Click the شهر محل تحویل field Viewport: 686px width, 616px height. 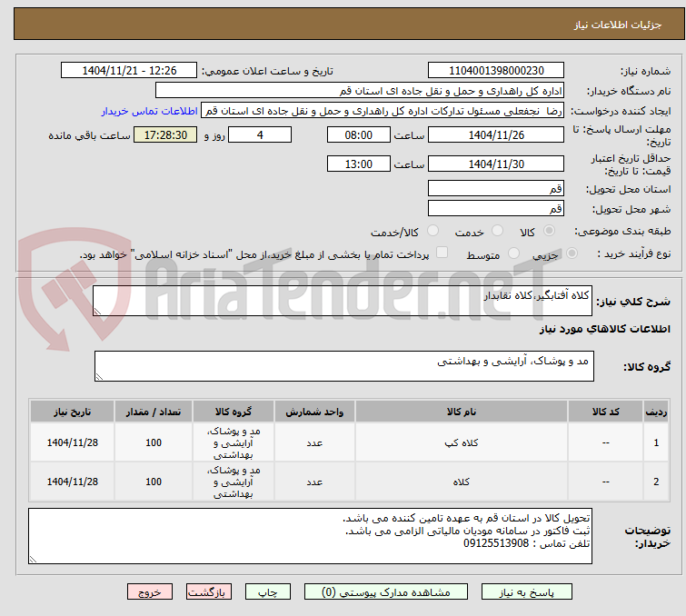coord(496,209)
